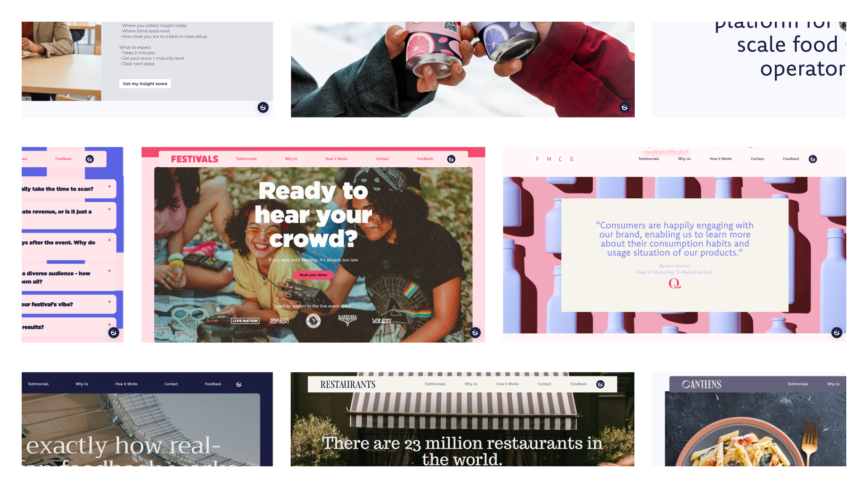Click the smiley badge on the cans photo card
Image resolution: width=868 pixels, height=488 pixels.
624,108
